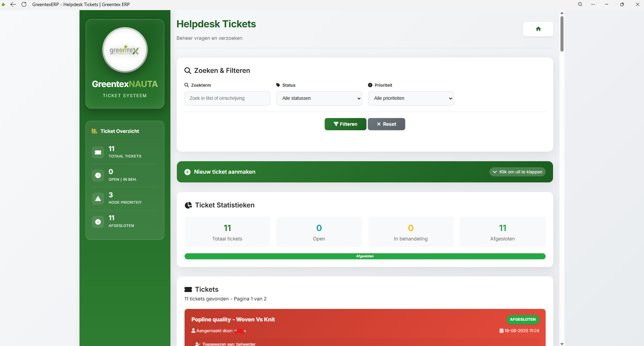
Task: Open the Alle prioriteiten dropdown
Action: pyautogui.click(x=411, y=98)
